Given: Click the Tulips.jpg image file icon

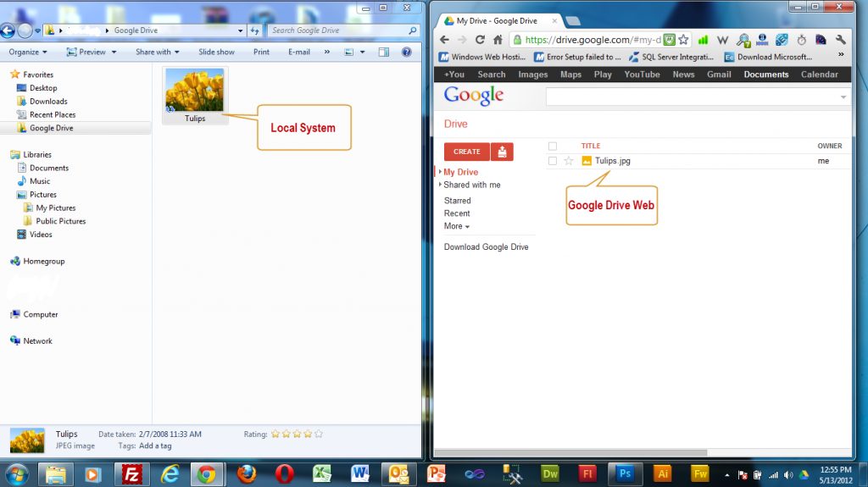Looking at the screenshot, I should tap(587, 161).
